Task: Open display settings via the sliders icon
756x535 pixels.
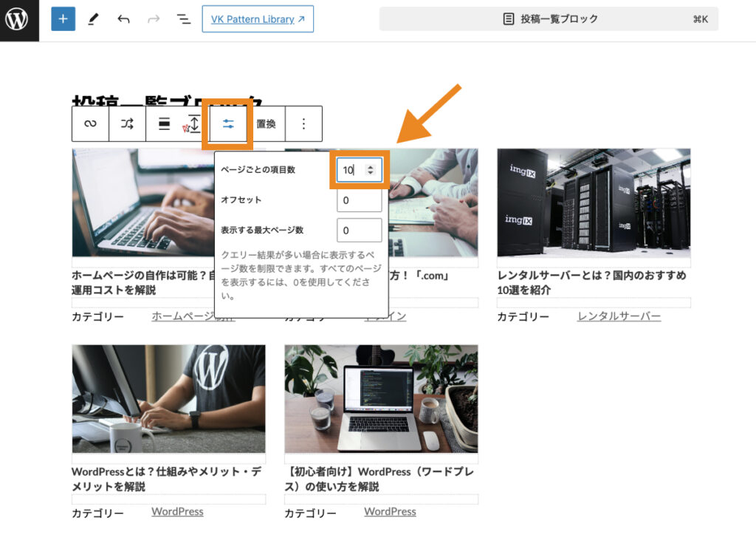Action: click(229, 123)
